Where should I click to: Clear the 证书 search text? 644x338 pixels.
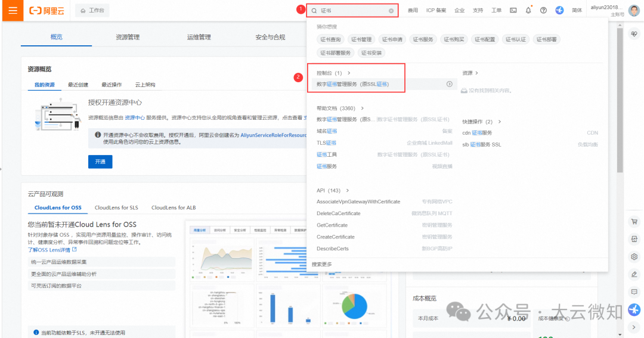point(391,11)
